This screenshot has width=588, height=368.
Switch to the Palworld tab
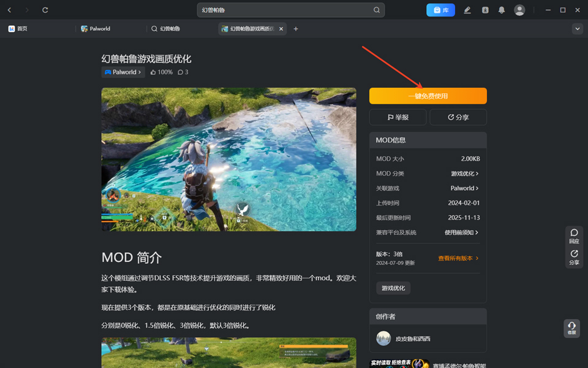coord(96,29)
